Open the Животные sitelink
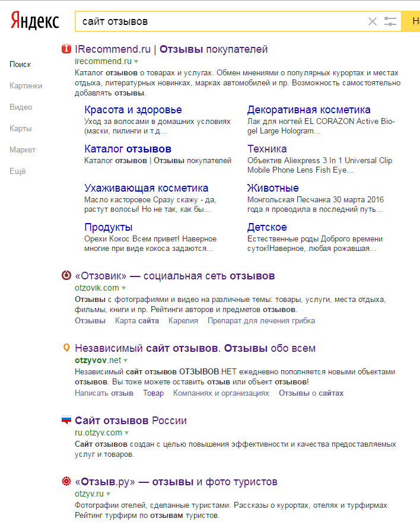Image resolution: width=420 pixels, height=528 pixels. [x=273, y=188]
